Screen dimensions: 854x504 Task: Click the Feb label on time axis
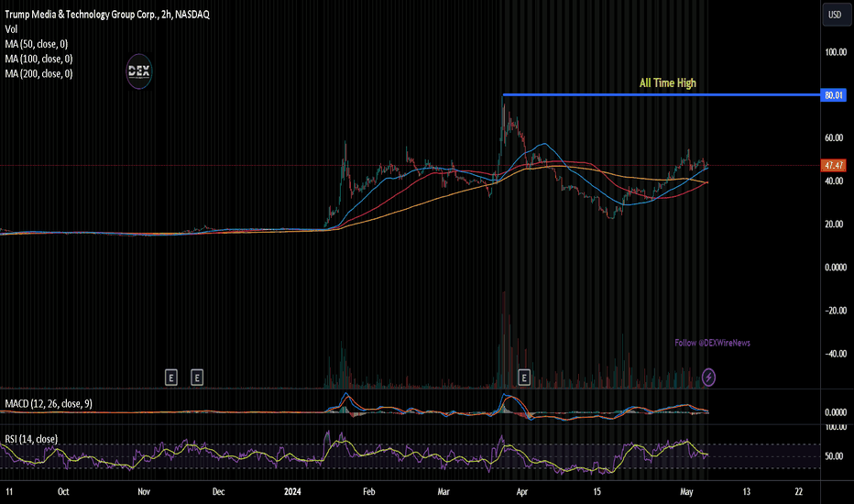point(368,491)
